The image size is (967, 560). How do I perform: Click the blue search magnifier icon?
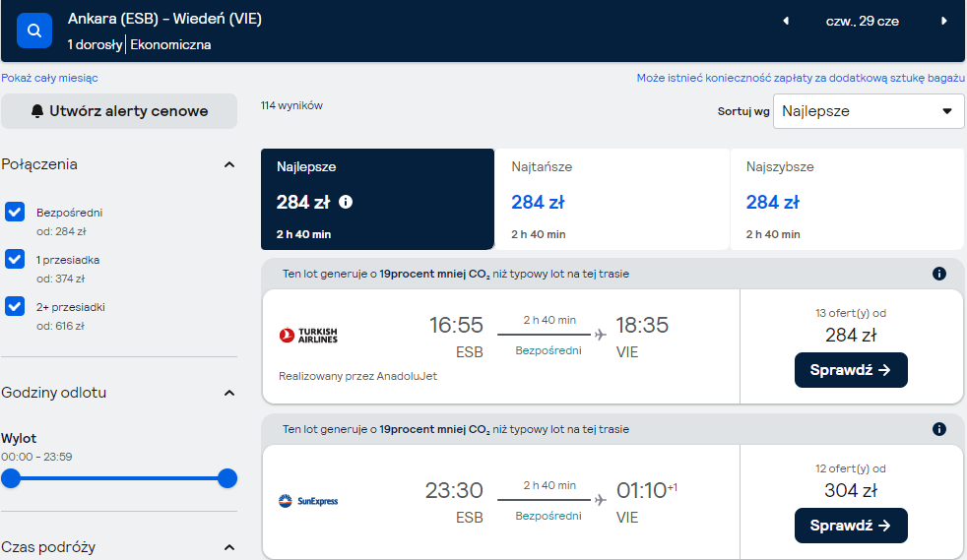tap(33, 31)
